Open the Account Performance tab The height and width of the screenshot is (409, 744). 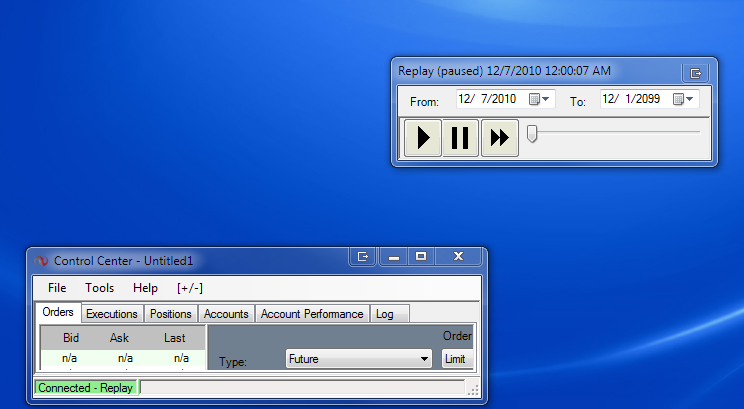click(x=312, y=314)
